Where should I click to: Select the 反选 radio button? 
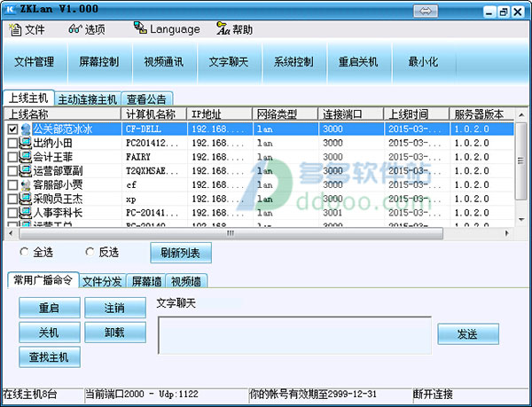click(x=90, y=252)
